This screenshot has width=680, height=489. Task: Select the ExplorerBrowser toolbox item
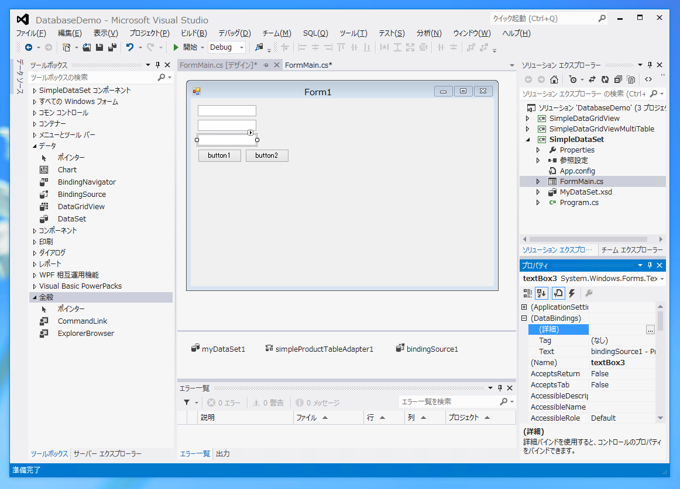(86, 333)
